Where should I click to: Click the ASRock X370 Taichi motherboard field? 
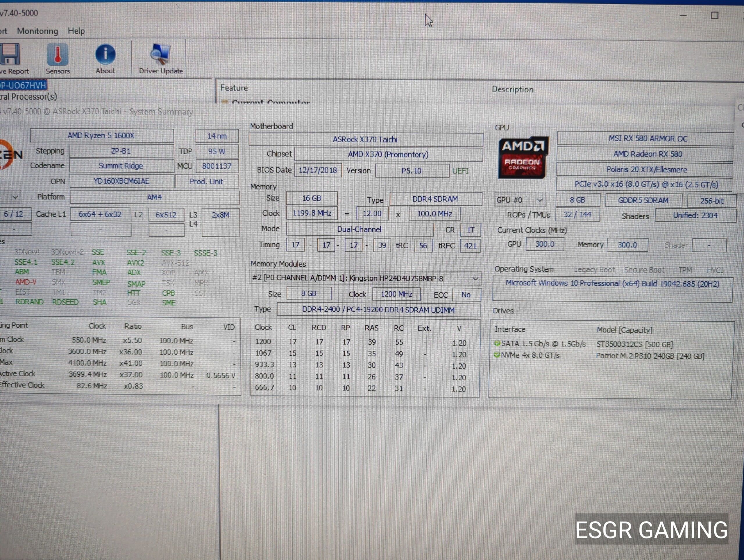tap(366, 139)
